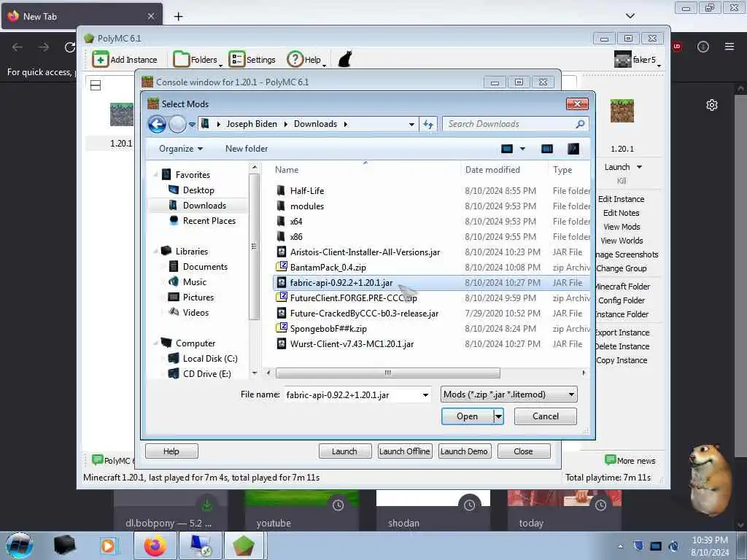Click PolyMC icon in the taskbar
The width and height of the screenshot is (747, 560).
click(x=244, y=545)
